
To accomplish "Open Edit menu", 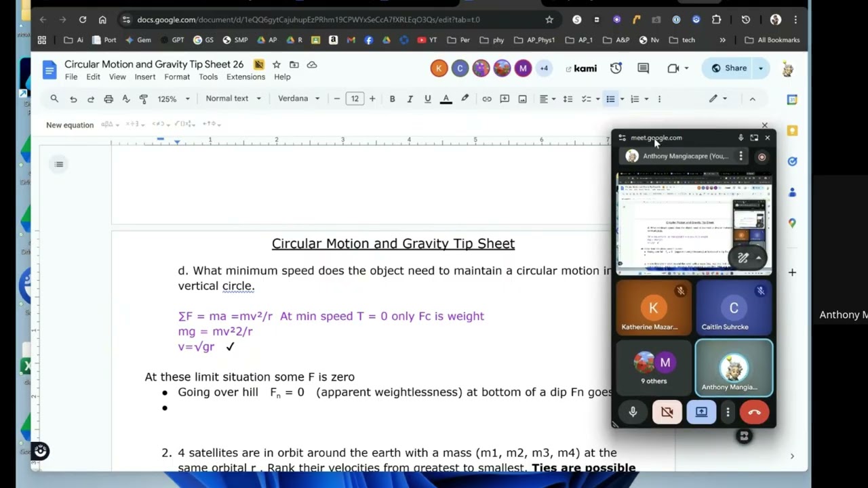I will 94,77.
